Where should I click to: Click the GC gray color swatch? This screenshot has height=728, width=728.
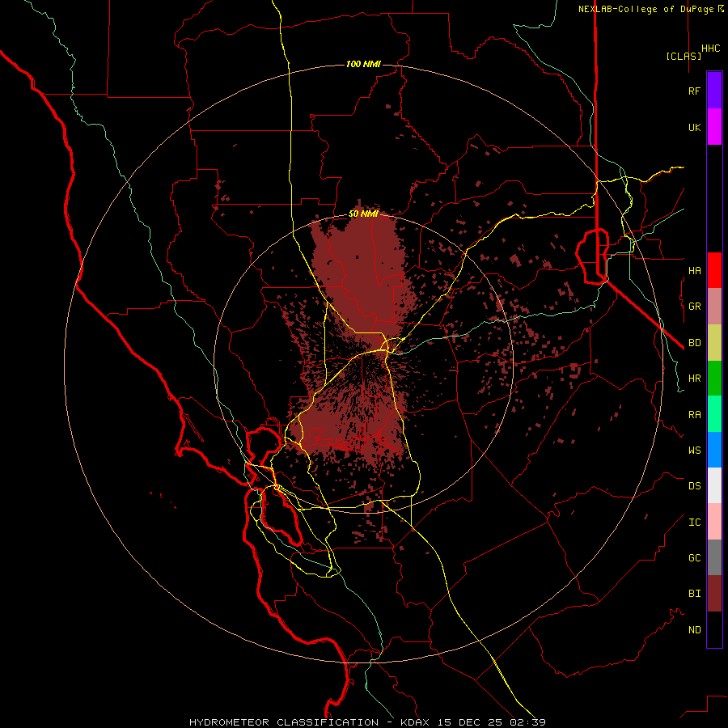[714, 557]
